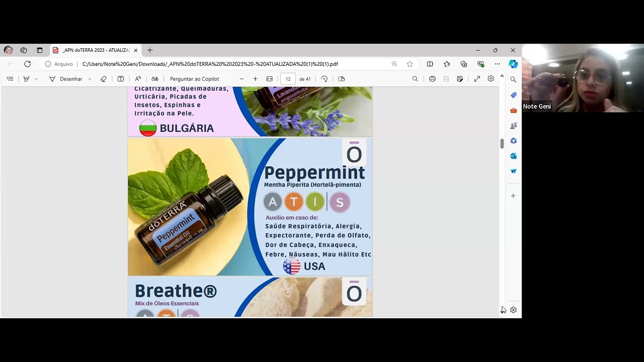644x362 pixels.
Task: Select the APN doTERRA 2023 PDF tab
Action: point(96,50)
